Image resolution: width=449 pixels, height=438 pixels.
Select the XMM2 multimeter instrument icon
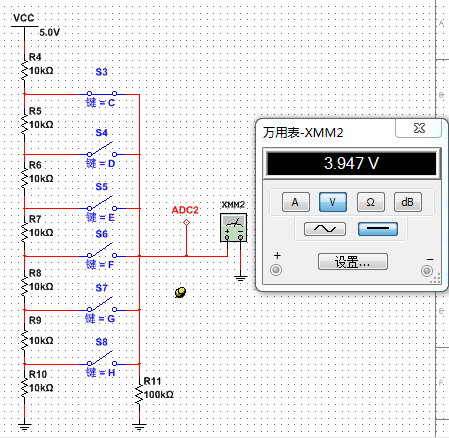[234, 228]
